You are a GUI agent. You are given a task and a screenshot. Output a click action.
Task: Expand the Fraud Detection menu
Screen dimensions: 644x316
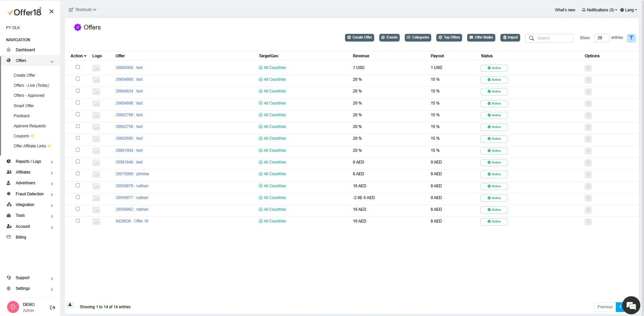point(52,194)
